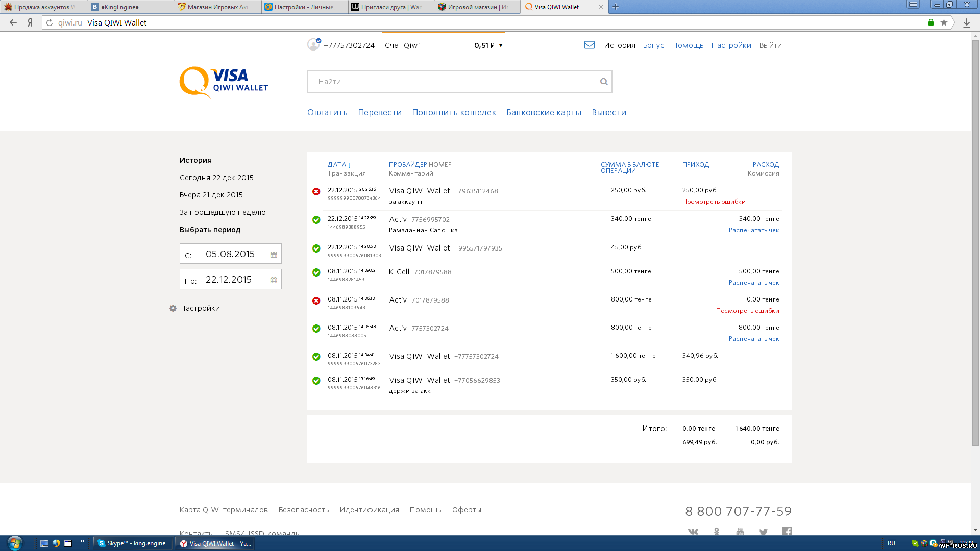Open the messages envelope icon
Image resolution: width=980 pixels, height=551 pixels.
[x=589, y=45]
